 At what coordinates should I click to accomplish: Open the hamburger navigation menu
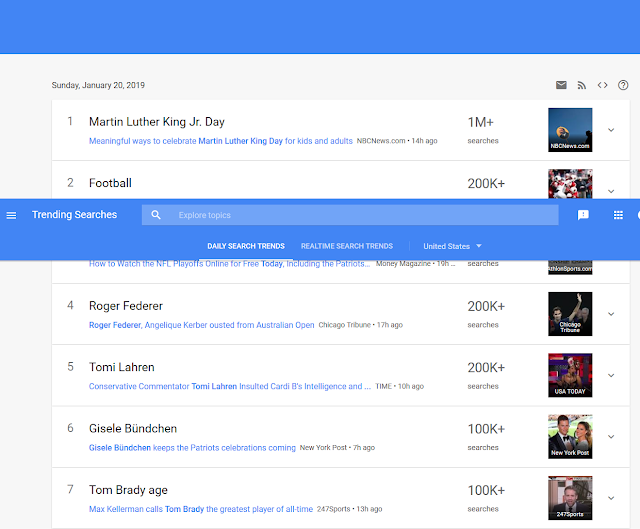point(12,215)
